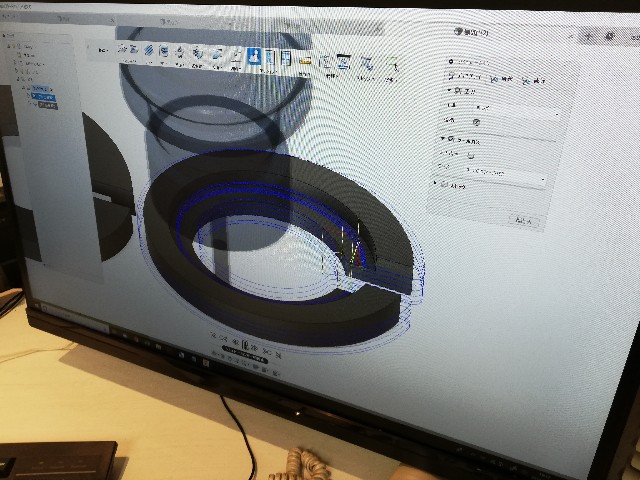Image resolution: width=640 pixels, height=480 pixels.
Task: Open the 2D milling blue striped icon
Action: pos(148,50)
